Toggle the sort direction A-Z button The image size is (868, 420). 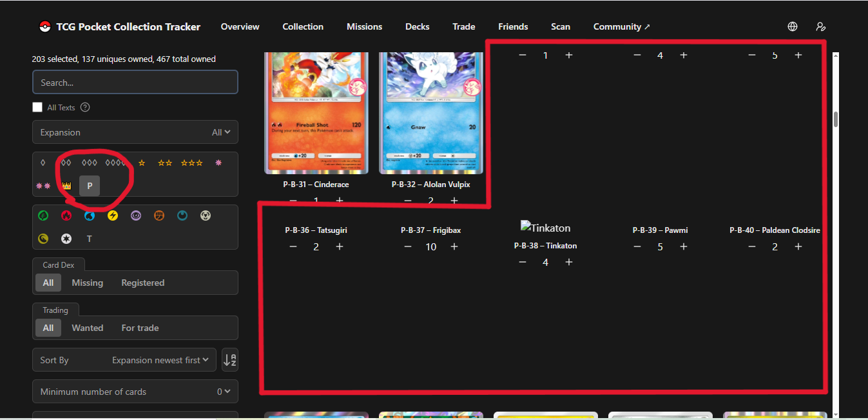(230, 360)
